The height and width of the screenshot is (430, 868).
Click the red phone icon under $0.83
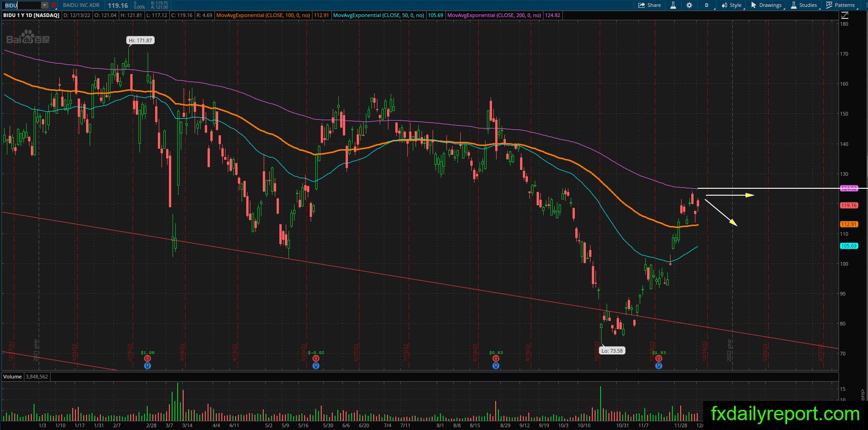(x=496, y=359)
